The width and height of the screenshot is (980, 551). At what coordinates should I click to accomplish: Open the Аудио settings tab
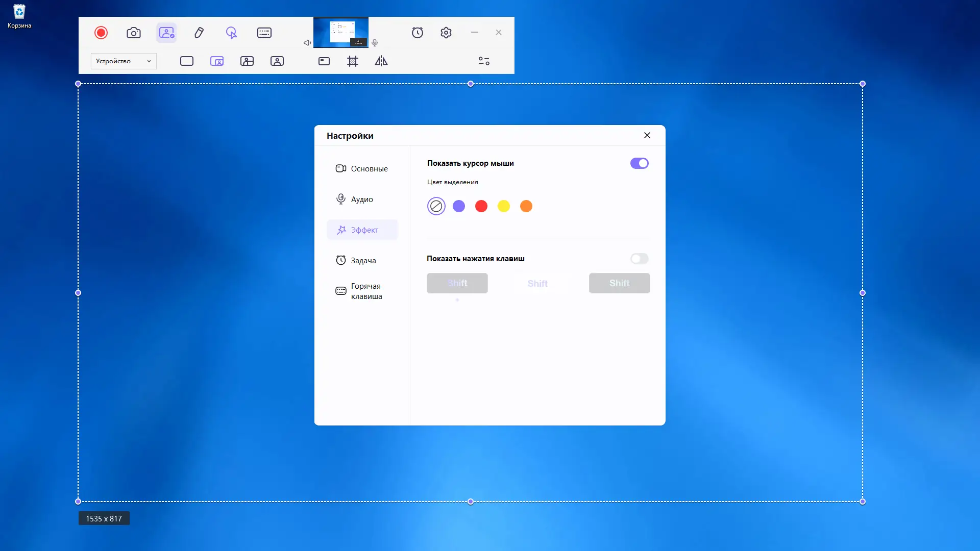click(362, 199)
